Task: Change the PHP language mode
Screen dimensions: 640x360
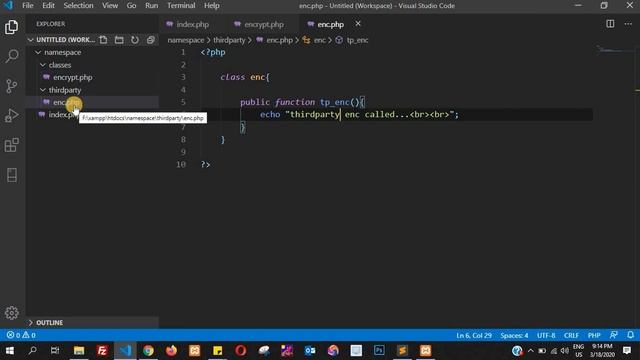Action: [x=594, y=335]
